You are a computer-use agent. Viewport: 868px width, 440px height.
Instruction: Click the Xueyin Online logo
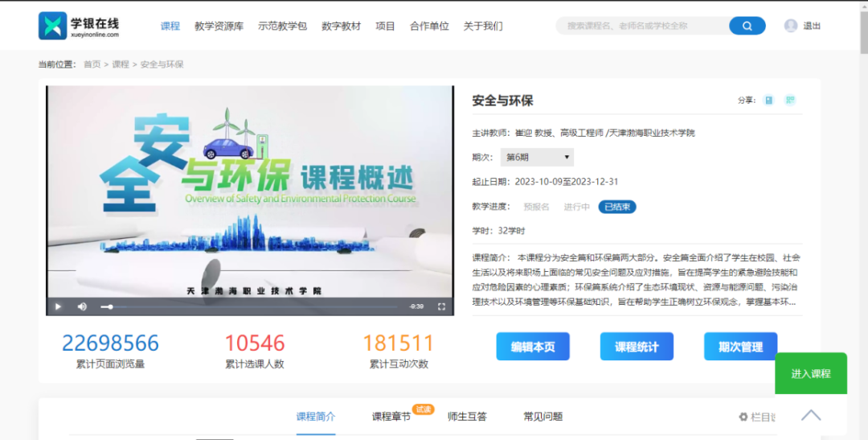click(79, 26)
